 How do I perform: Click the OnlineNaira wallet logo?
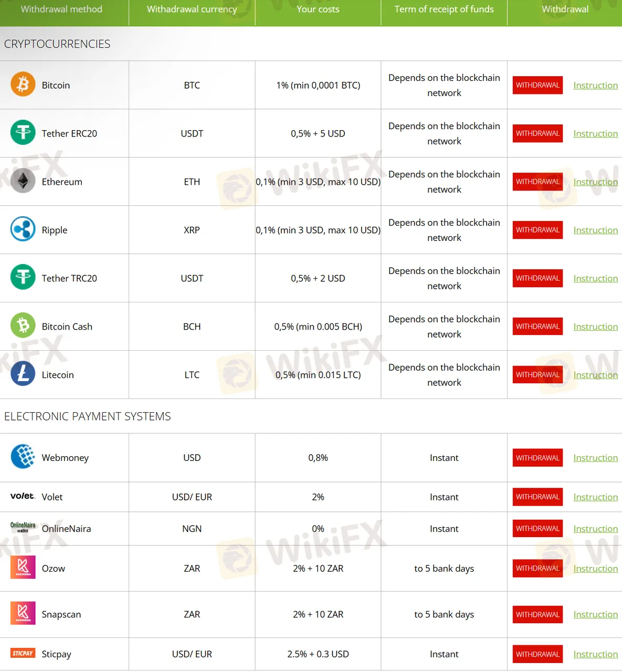[23, 528]
